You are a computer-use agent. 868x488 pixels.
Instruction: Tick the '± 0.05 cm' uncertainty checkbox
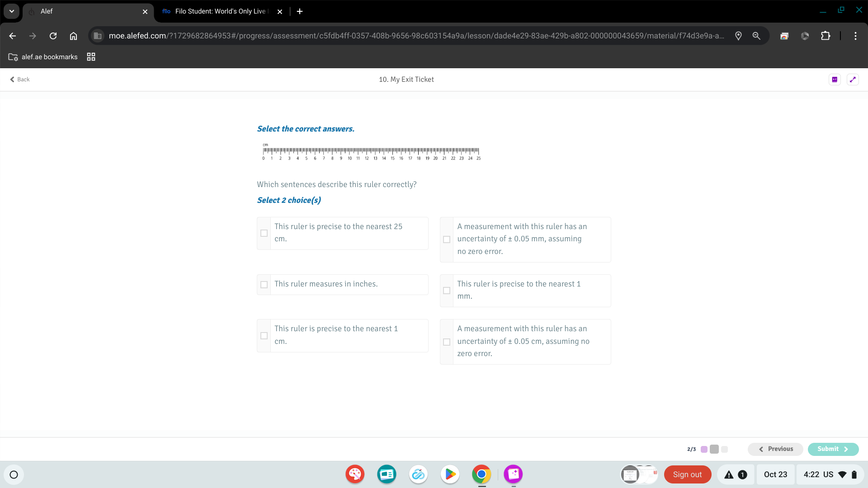(x=447, y=342)
